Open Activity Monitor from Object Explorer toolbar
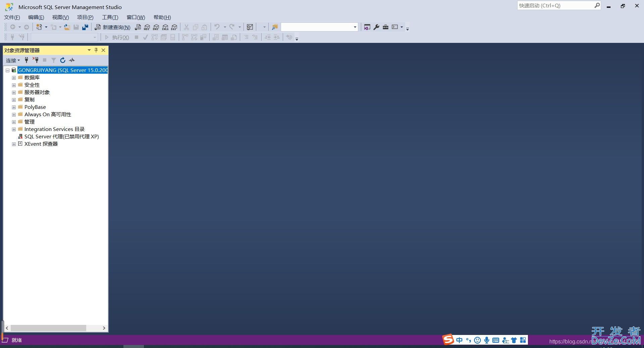Screen dimensions: 644x348 click(72, 60)
